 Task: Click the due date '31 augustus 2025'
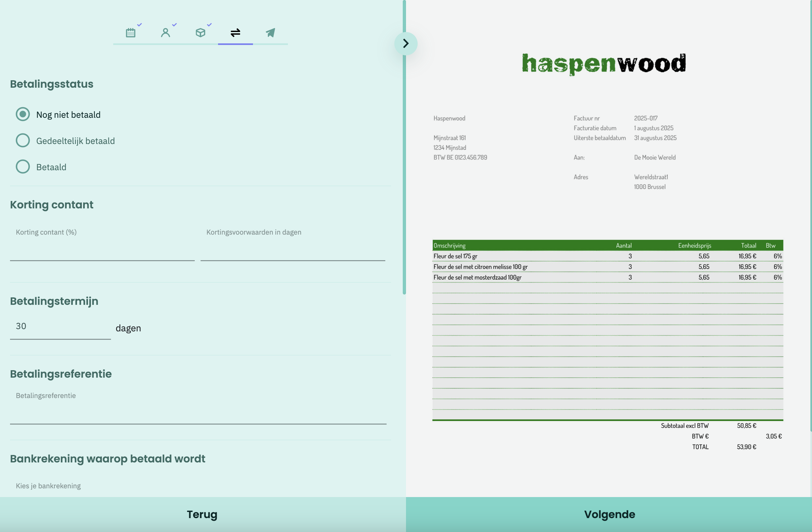click(x=655, y=138)
